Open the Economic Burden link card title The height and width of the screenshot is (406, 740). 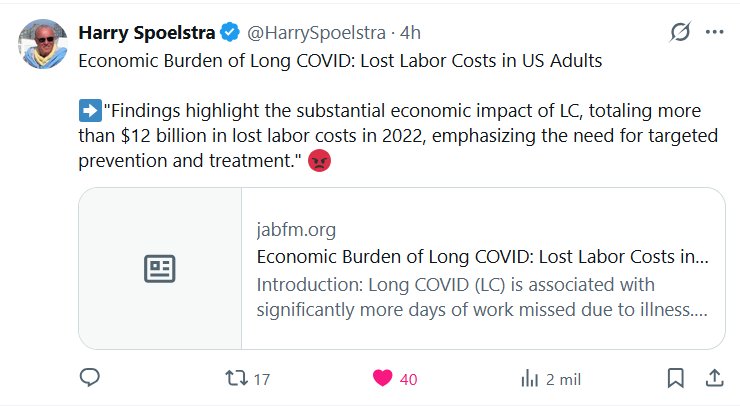click(482, 255)
